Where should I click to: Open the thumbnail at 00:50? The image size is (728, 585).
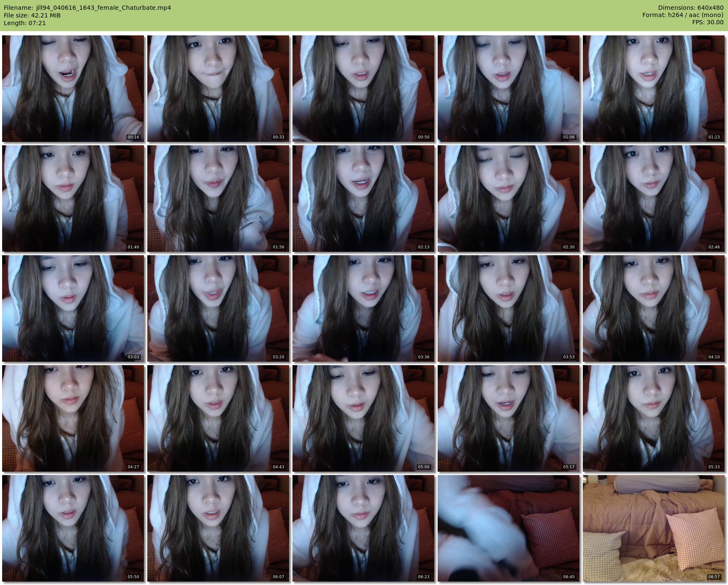point(363,88)
